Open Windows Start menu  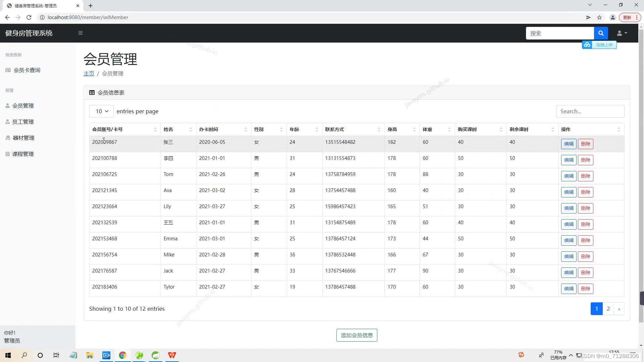pos(8,355)
